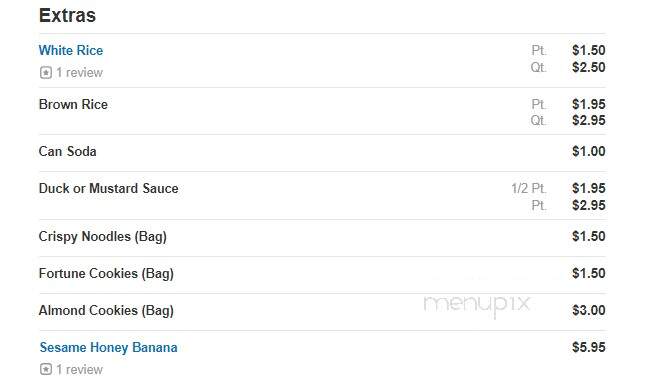
Task: Click the 1/2 Pt. sauce price $1.95
Action: coord(589,188)
